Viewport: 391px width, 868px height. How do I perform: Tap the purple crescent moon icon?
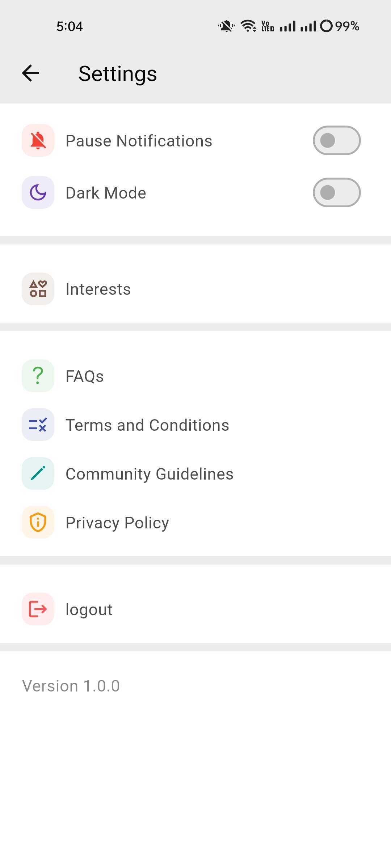coord(38,192)
